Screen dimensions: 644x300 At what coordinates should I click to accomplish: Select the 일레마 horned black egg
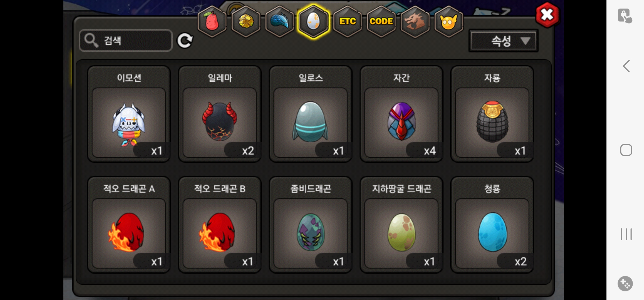tap(220, 114)
